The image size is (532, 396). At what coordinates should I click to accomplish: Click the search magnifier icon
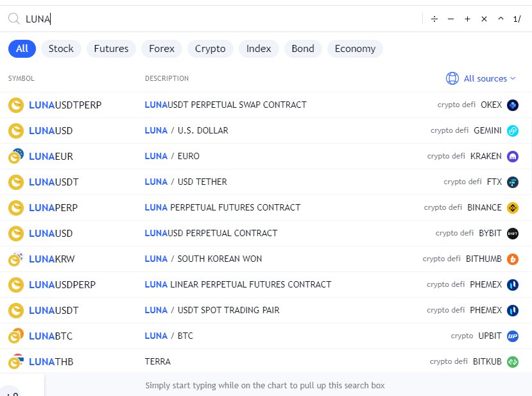14,19
